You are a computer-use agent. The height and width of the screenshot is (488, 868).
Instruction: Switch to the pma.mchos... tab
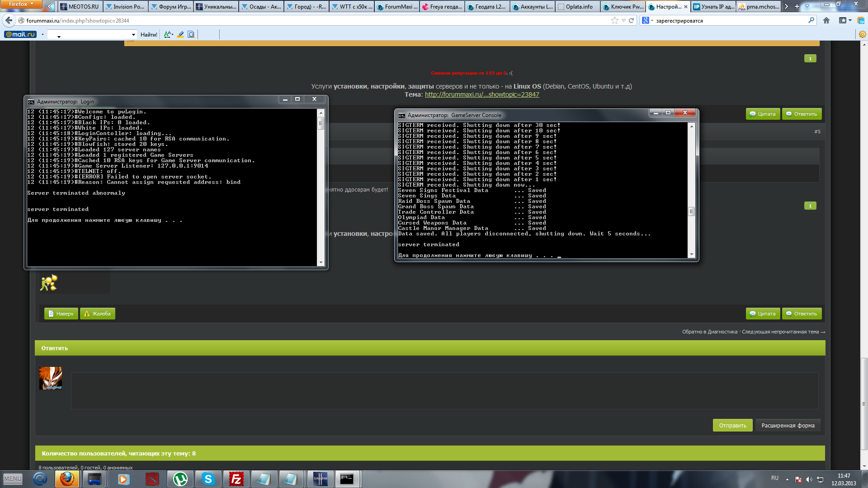pyautogui.click(x=759, y=6)
